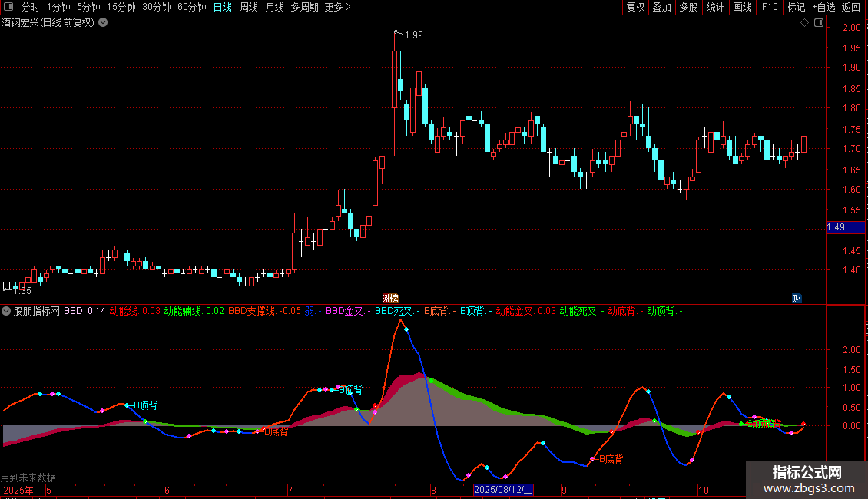Click the 动能金叉: 0.03 readout
This screenshot has height=499, width=868.
526,311
